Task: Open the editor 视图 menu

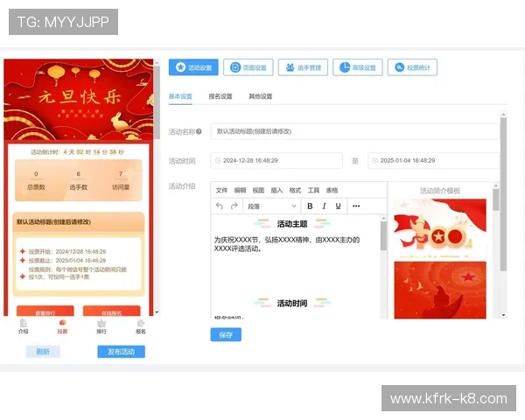Action: coord(258,190)
